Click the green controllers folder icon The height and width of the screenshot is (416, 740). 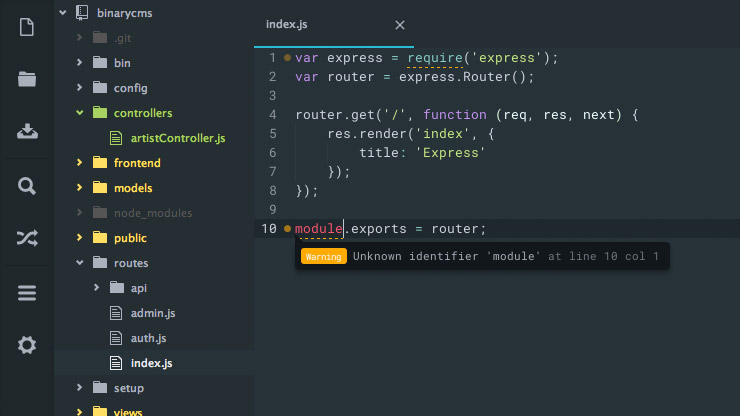100,112
